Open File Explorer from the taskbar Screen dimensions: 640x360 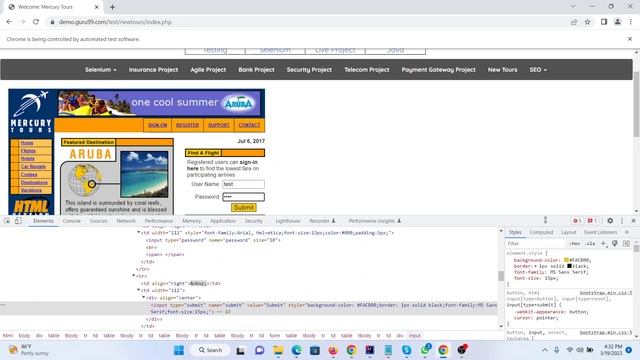tap(278, 350)
